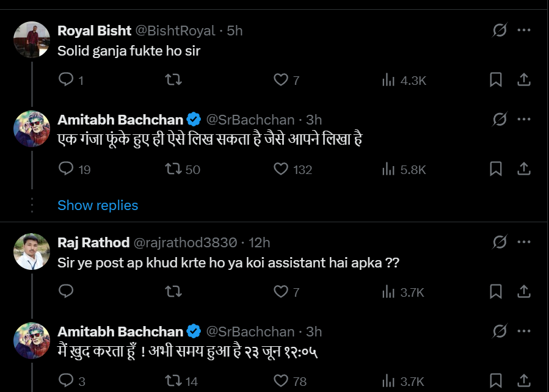549x392 pixels.
Task: Open @rajrathod3830 profile handle
Action: coord(185,242)
